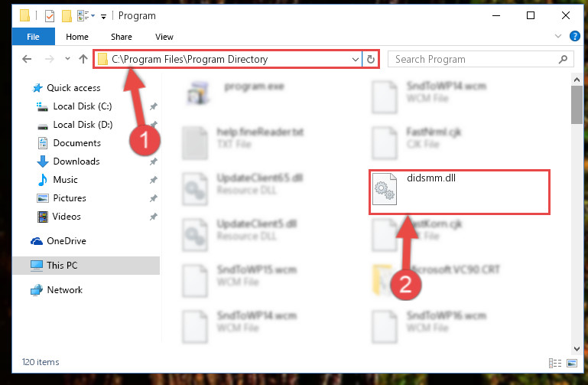The image size is (588, 385).
Task: Expand the ribbon with the chevron
Action: pyautogui.click(x=558, y=37)
